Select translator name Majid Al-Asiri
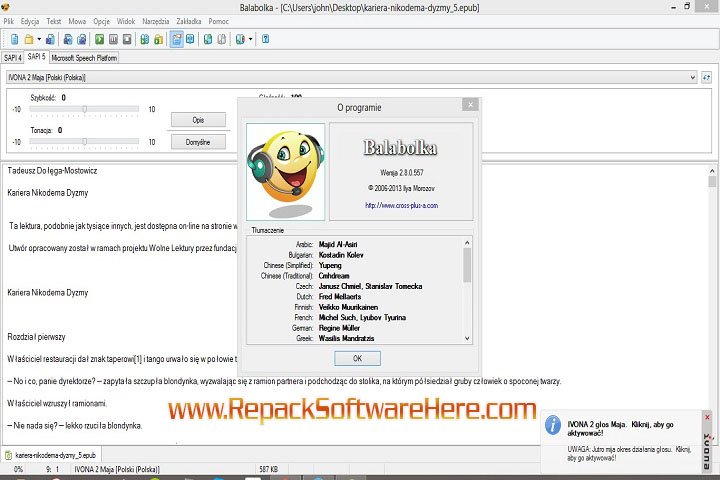 coord(338,244)
